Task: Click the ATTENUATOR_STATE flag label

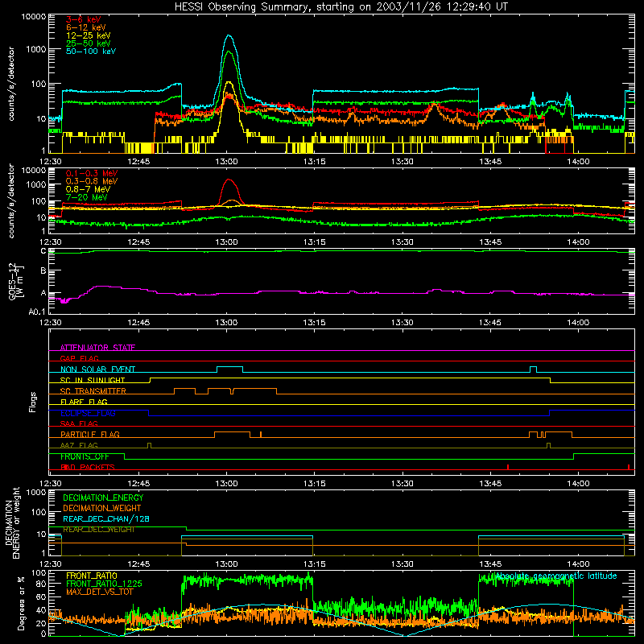Action: [97, 348]
